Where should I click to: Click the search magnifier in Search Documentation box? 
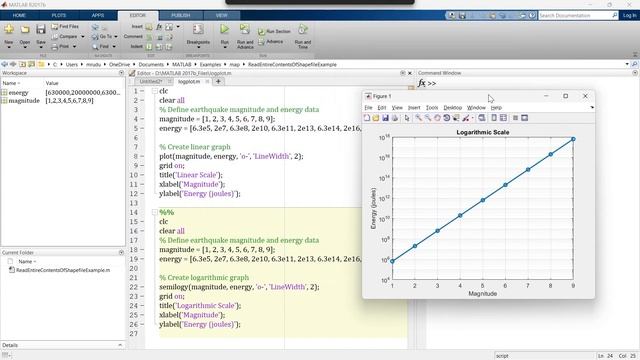pos(615,16)
